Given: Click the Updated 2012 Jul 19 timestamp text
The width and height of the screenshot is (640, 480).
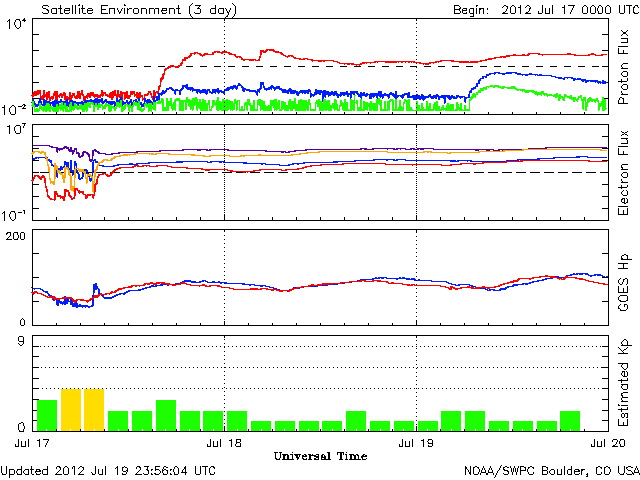Looking at the screenshot, I should [x=108, y=471].
